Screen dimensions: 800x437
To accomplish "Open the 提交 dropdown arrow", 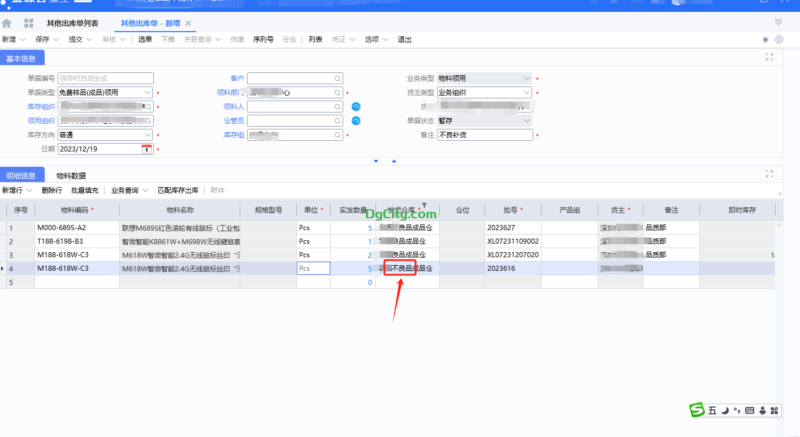I will point(89,40).
